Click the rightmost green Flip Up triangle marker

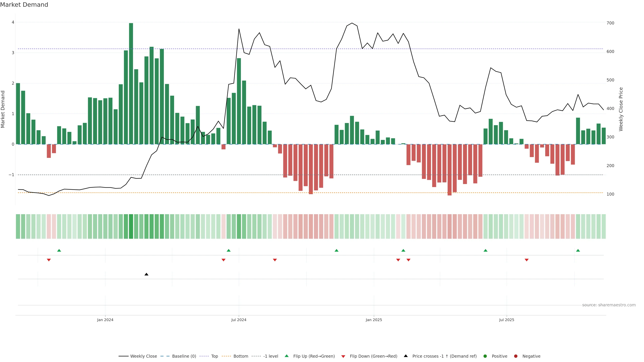tap(578, 250)
